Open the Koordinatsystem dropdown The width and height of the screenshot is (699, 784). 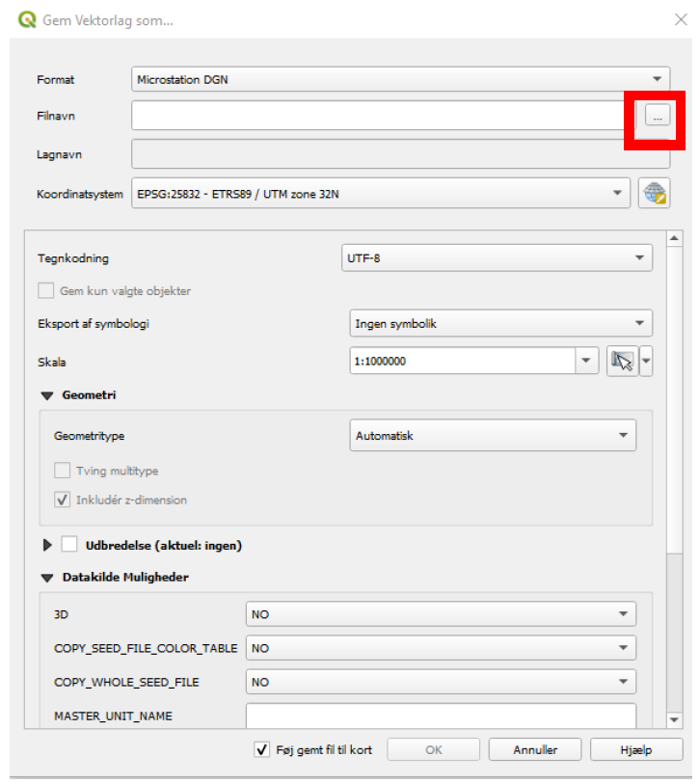(381, 194)
